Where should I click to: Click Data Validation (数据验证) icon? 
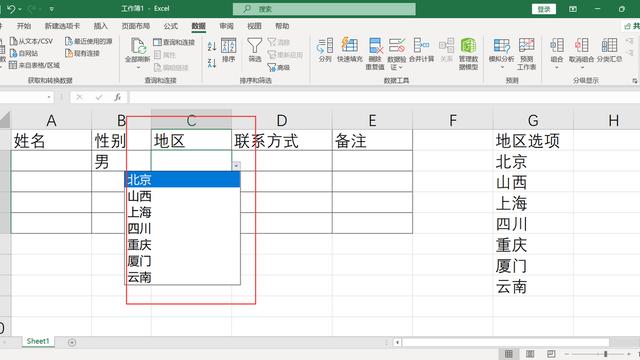pyautogui.click(x=396, y=46)
